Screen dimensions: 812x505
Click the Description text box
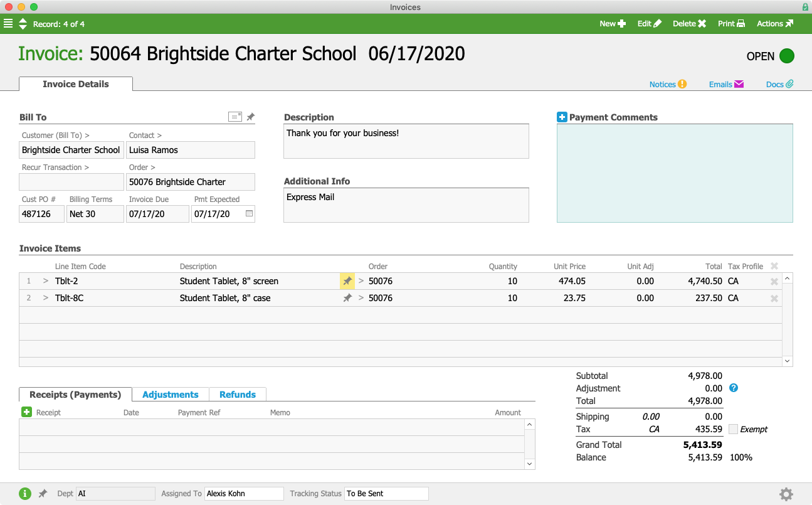point(406,141)
